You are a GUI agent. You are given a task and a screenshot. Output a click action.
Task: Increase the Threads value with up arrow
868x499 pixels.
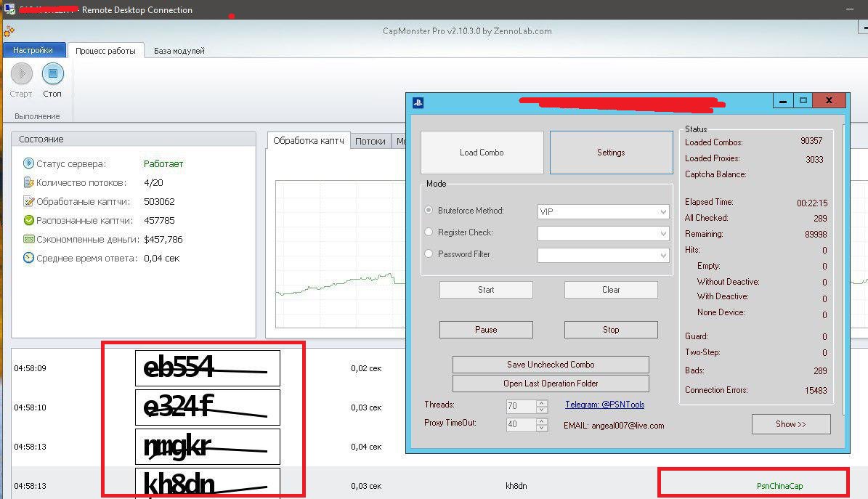(542, 402)
